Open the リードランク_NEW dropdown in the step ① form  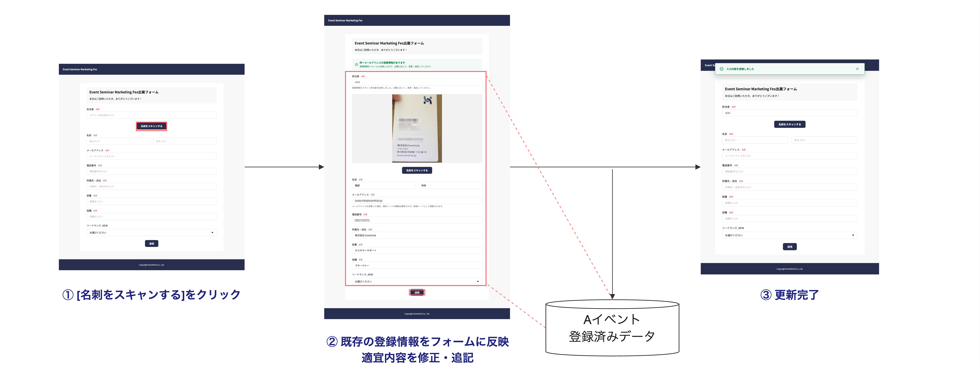(x=151, y=233)
